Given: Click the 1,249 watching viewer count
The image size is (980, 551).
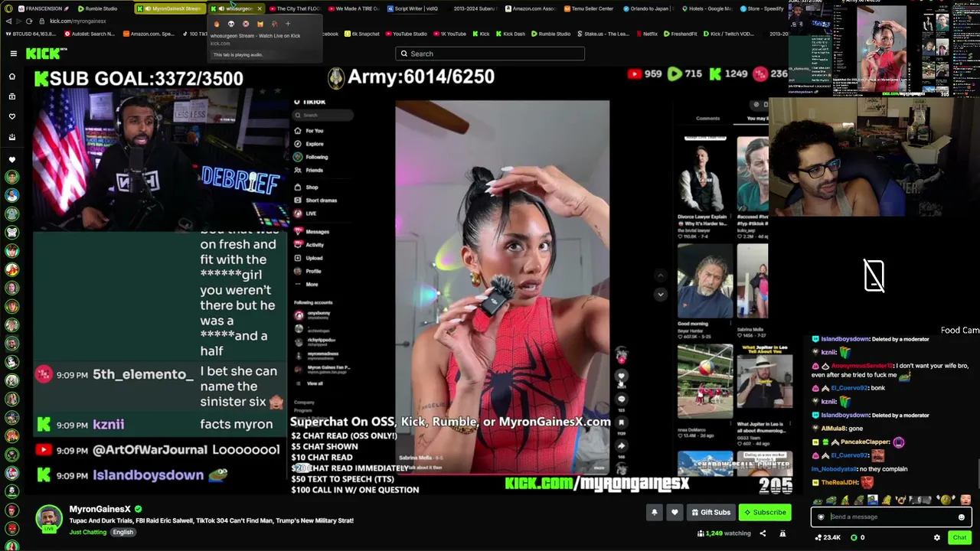Looking at the screenshot, I should 724,533.
